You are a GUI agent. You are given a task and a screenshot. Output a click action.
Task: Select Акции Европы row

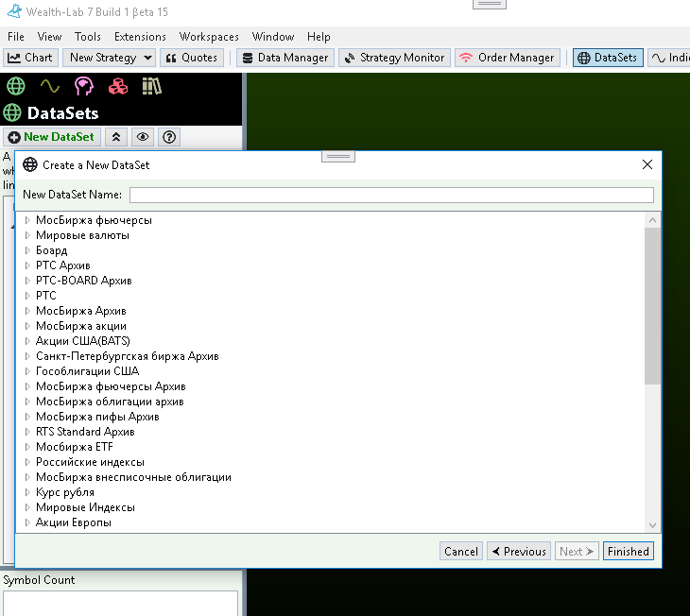pyautogui.click(x=74, y=522)
